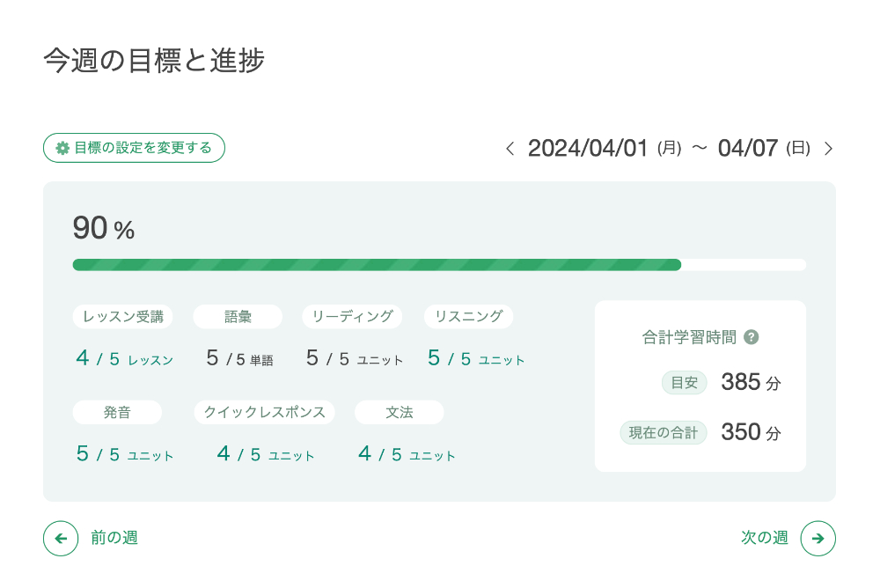Go to 前の週 link
Viewport: 880px width, 588px height.
(x=114, y=538)
